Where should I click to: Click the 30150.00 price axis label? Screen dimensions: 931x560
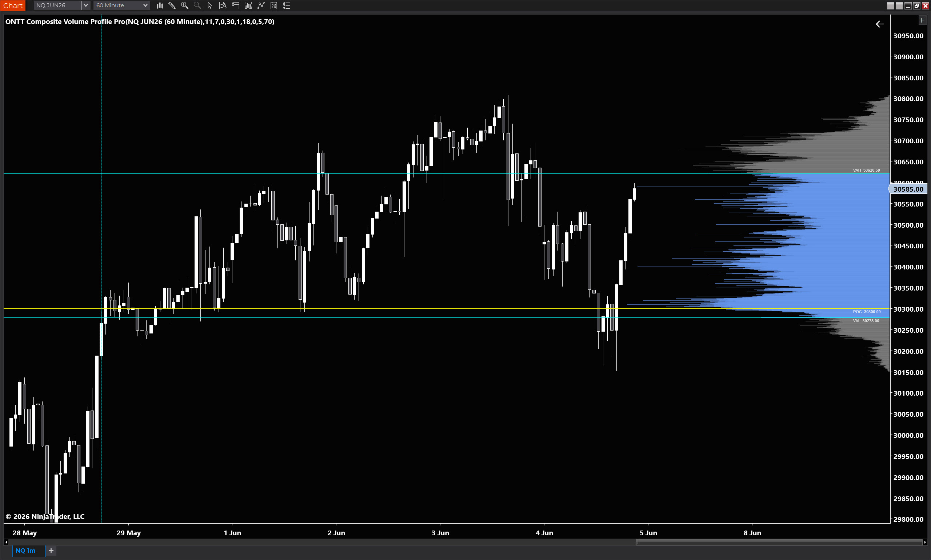[x=908, y=372]
